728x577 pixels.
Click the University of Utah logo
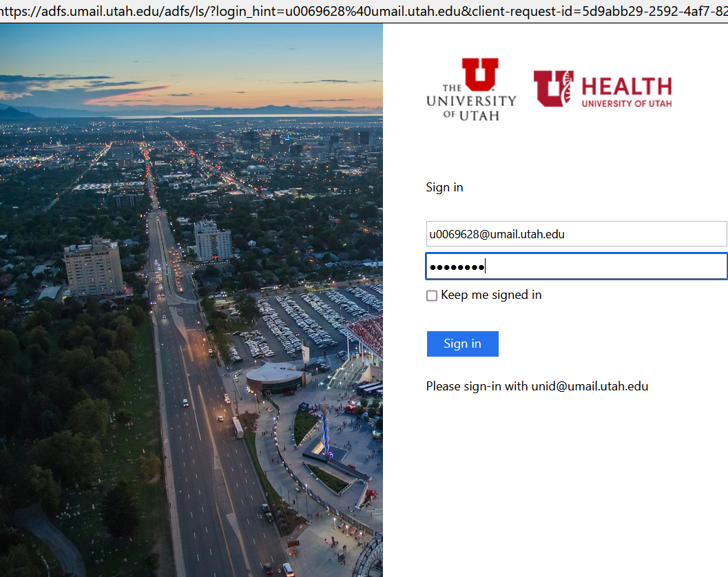471,90
